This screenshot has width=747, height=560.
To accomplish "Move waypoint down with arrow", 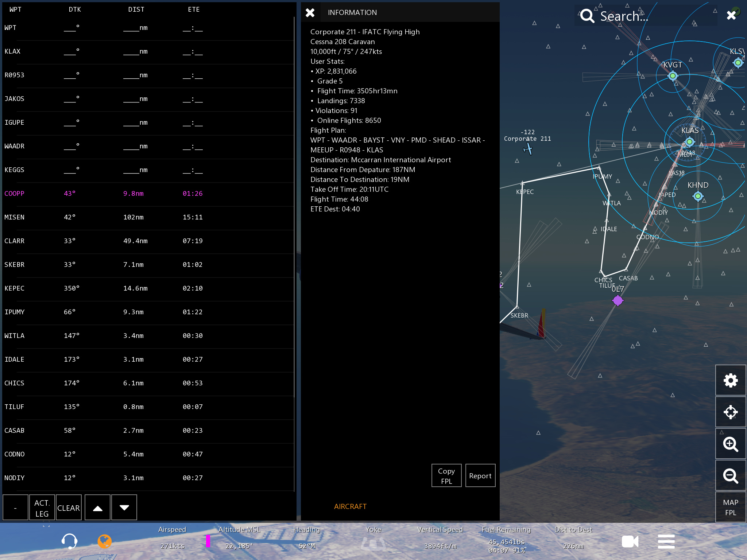I will (x=124, y=508).
